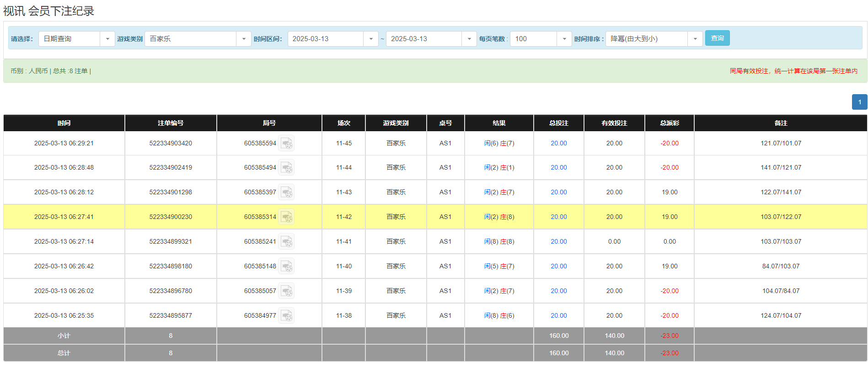Click total bet 20.00 for order 522334903420

(558, 144)
